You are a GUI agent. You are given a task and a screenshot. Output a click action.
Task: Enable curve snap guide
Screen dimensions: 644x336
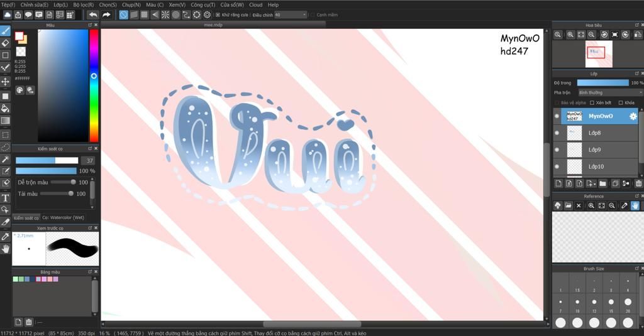[186, 15]
